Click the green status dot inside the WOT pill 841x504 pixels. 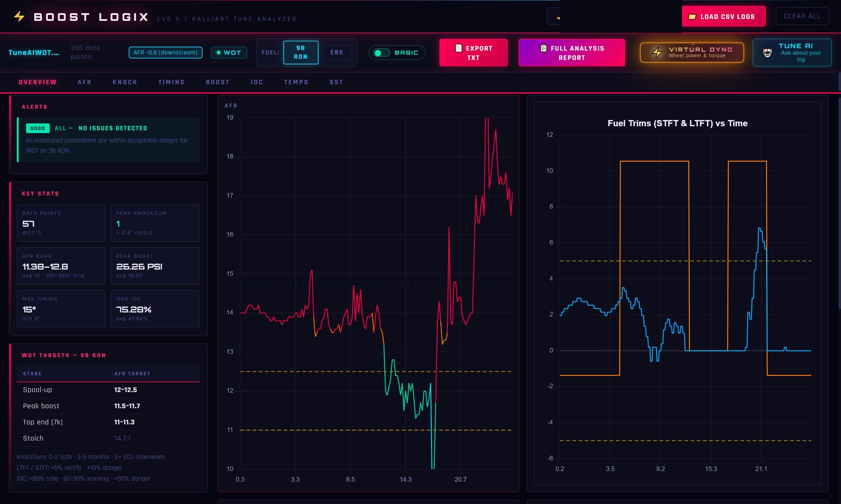219,53
